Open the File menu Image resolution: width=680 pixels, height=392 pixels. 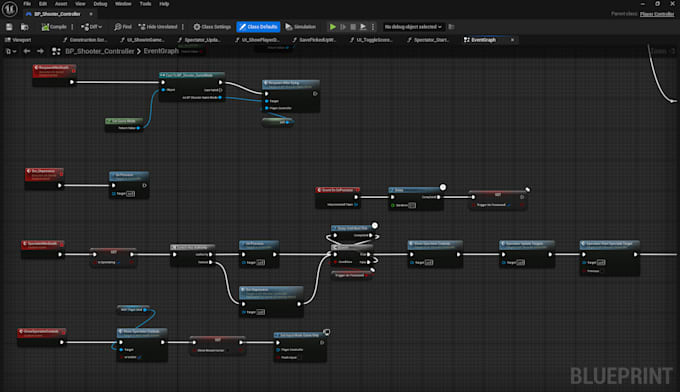click(x=27, y=4)
